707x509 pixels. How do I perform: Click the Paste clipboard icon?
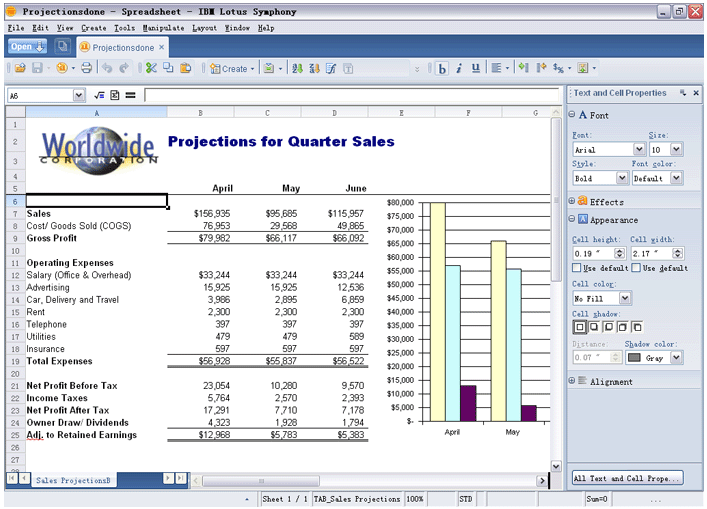click(186, 68)
